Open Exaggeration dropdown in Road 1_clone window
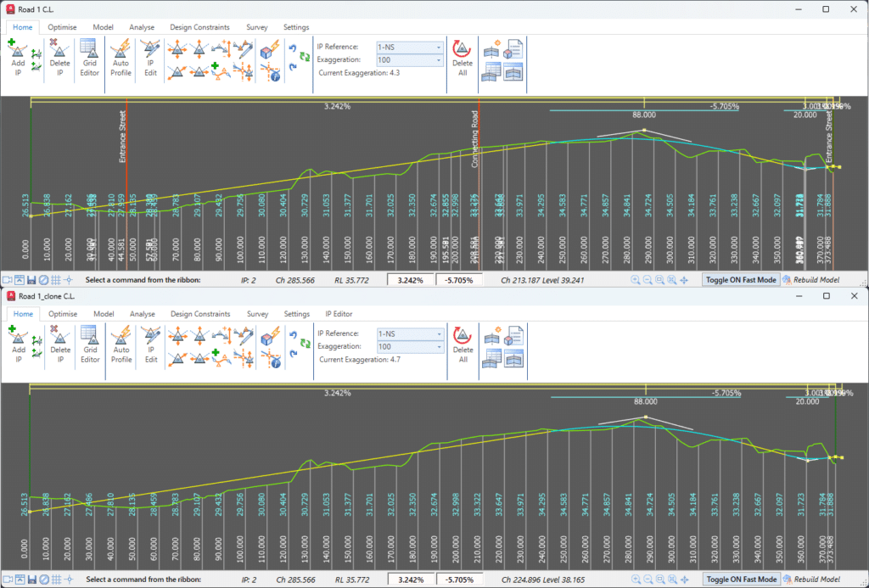This screenshot has height=588, width=869. (x=410, y=346)
